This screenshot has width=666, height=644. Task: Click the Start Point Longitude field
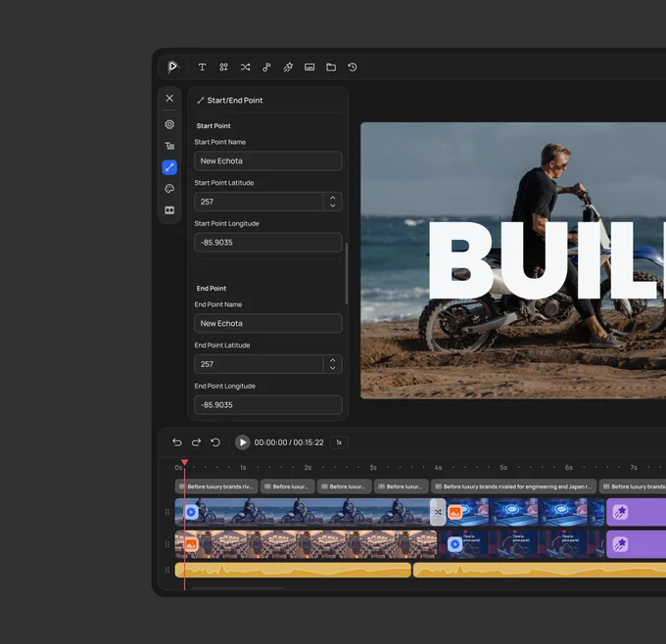coord(268,243)
